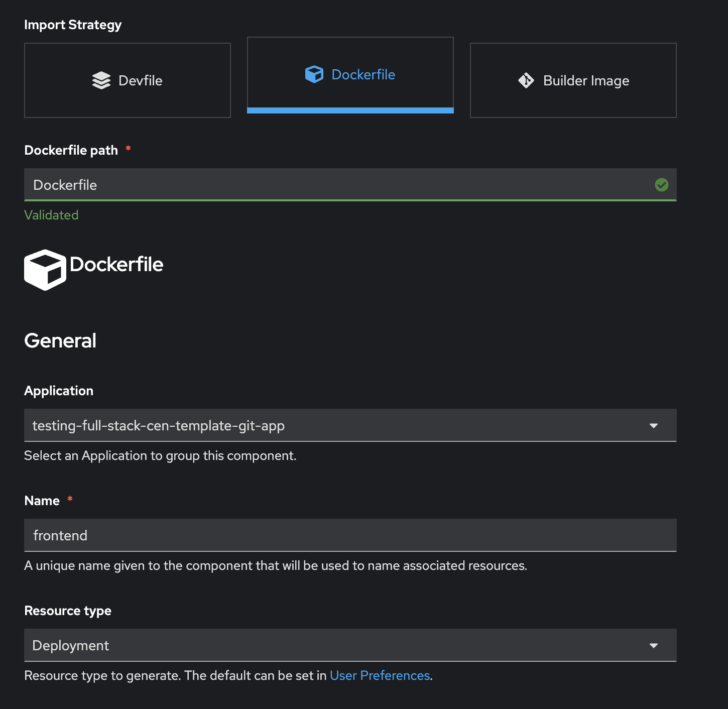Open the User Preferences link
The height and width of the screenshot is (709, 728).
[x=380, y=675]
